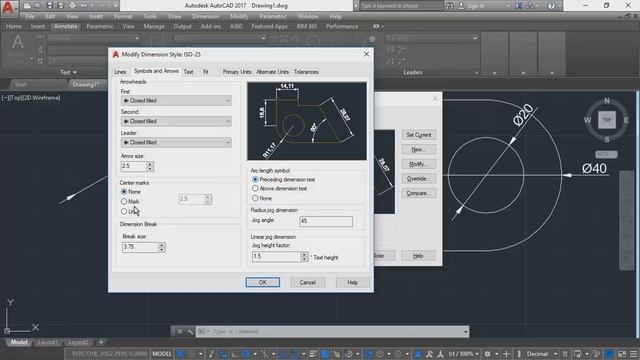This screenshot has height=360, width=640.
Task: Click the Model layout tab
Action: point(19,342)
